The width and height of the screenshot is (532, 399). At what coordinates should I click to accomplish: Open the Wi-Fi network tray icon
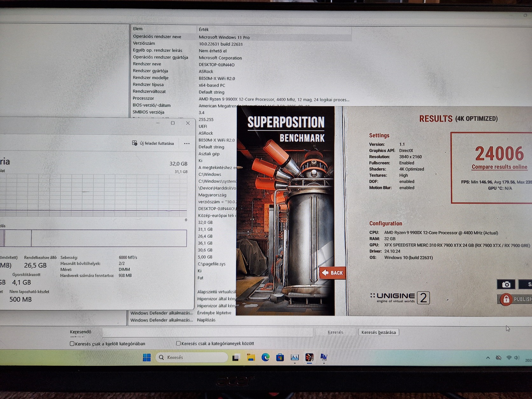509,358
